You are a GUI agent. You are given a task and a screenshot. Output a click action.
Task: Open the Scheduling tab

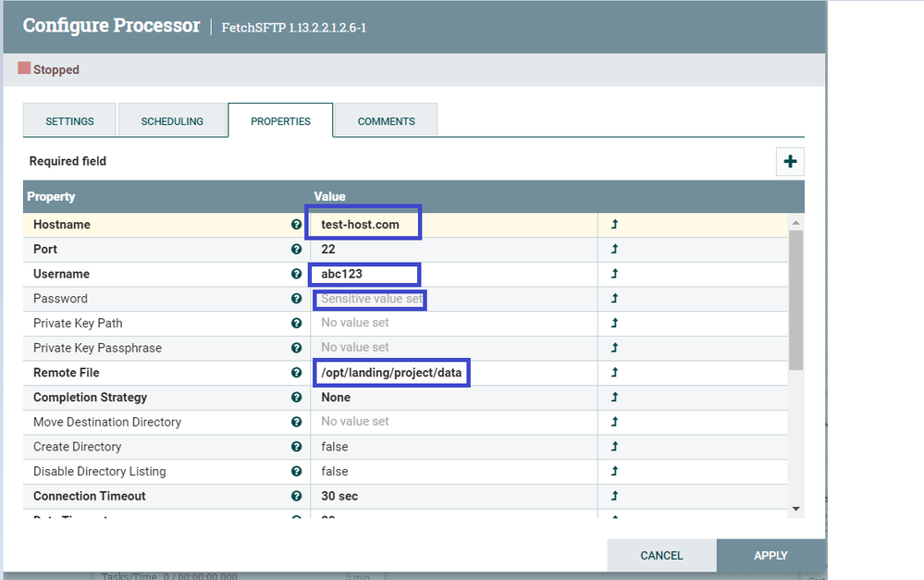coord(172,121)
